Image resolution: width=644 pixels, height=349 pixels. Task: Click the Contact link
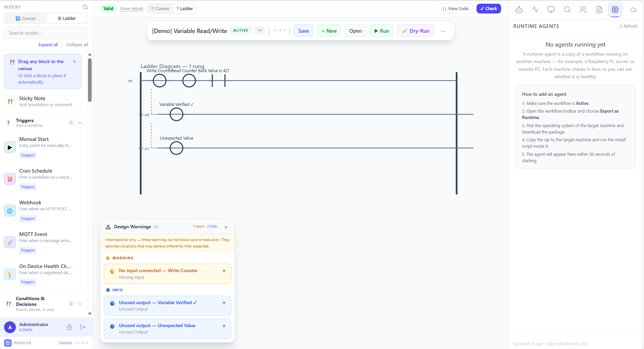coord(65,343)
